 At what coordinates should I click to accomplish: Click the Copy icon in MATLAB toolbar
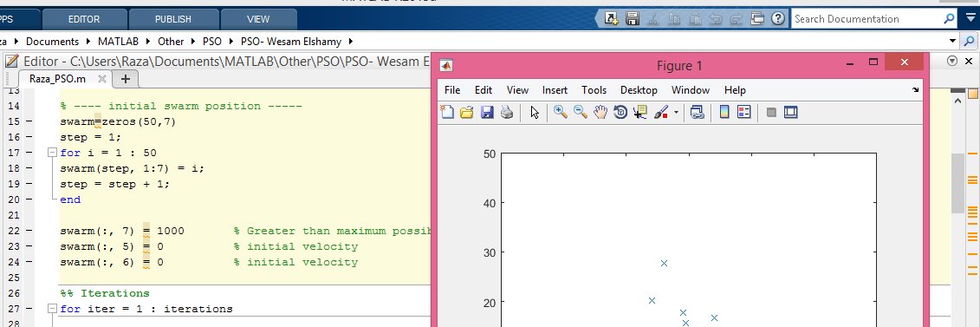tap(674, 19)
